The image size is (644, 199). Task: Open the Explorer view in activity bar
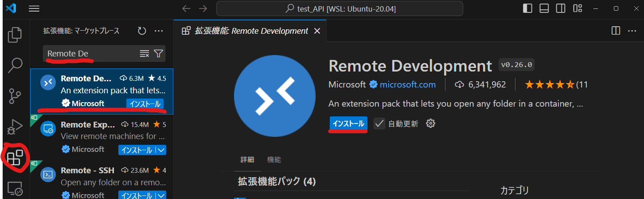click(15, 35)
